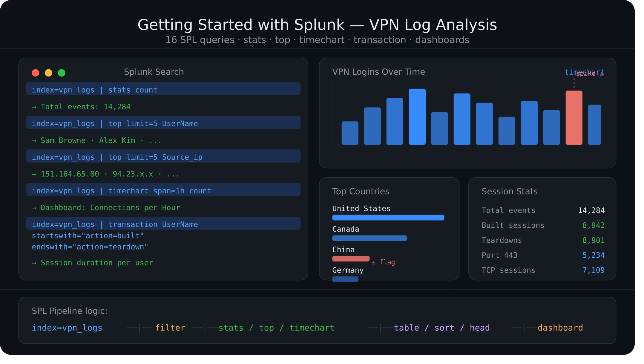This screenshot has width=644, height=364.
Task: Click the 'timechart' label in chart panel
Action: (x=584, y=72)
